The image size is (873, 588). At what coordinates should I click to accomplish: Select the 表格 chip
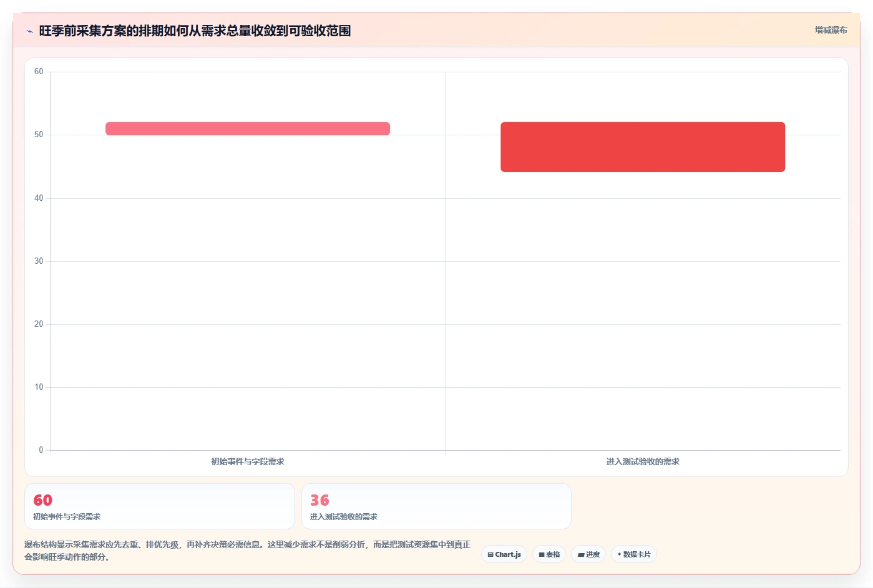click(x=549, y=554)
